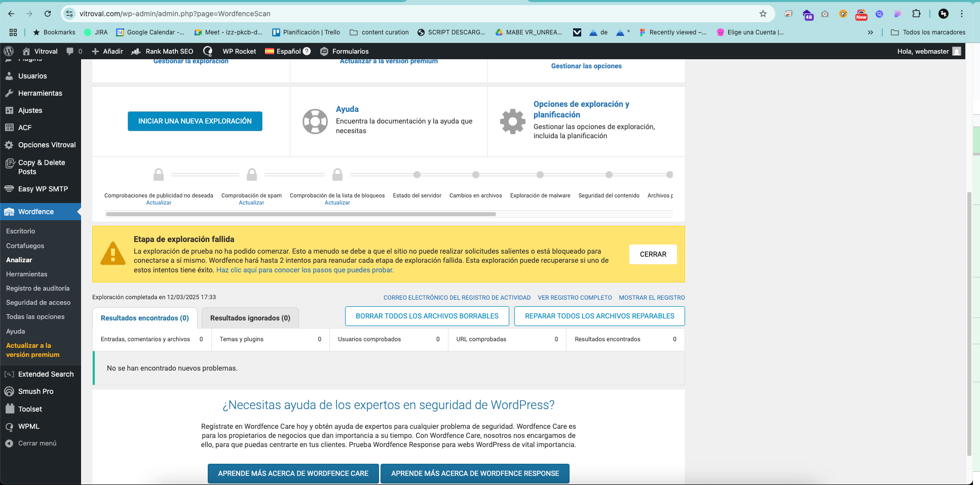Click the browser address bar URL

tap(175, 14)
